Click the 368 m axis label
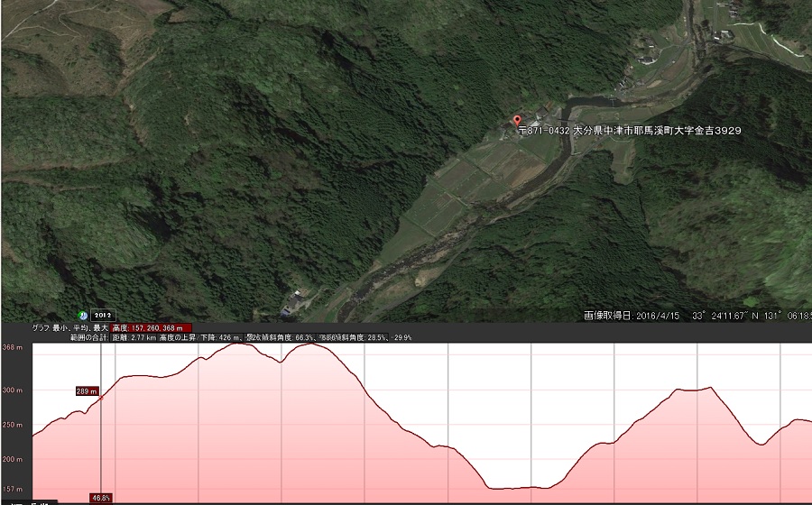The image size is (812, 505). click(13, 347)
